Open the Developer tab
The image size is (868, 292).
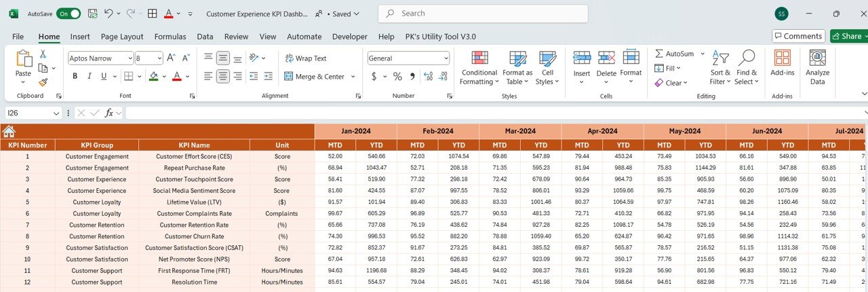[x=350, y=37]
